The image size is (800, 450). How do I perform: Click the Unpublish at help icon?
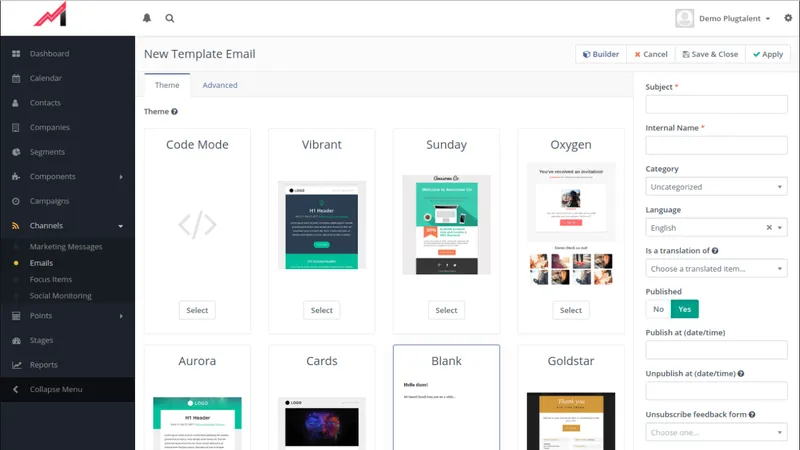pos(741,373)
